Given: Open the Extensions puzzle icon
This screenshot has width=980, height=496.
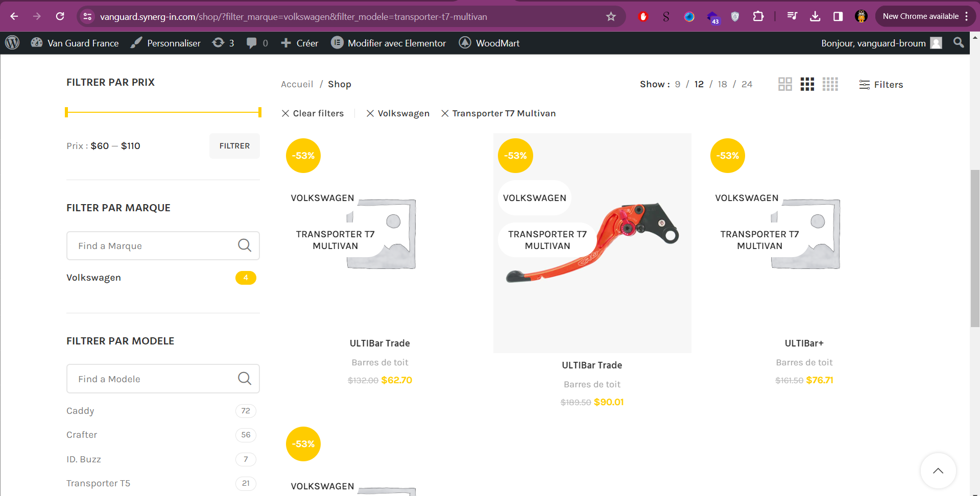Looking at the screenshot, I should tap(758, 16).
